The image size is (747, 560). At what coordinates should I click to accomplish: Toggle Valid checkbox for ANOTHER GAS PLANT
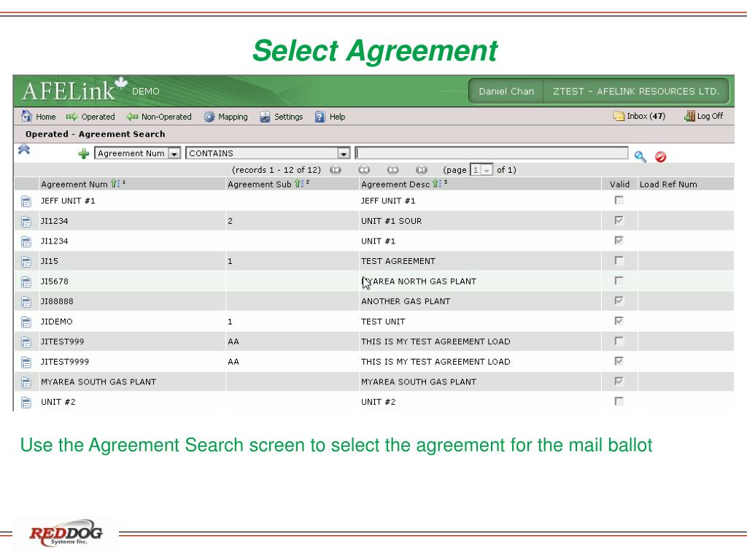pos(619,300)
